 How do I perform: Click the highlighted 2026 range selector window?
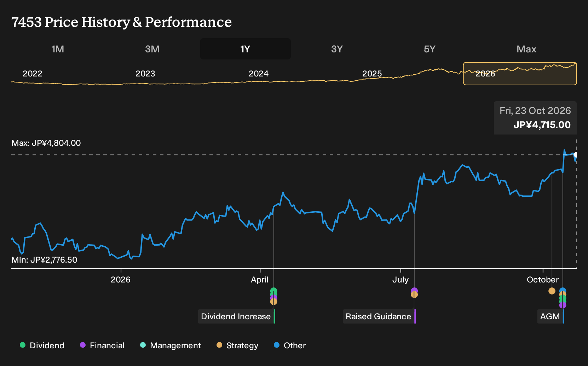[520, 74]
